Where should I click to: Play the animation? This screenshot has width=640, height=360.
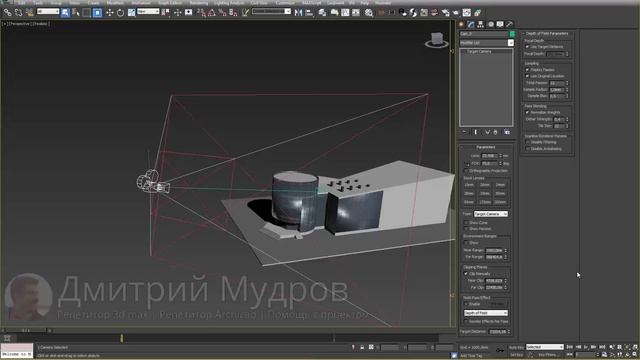tap(586, 347)
